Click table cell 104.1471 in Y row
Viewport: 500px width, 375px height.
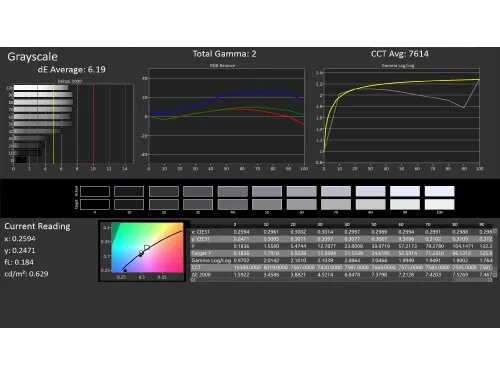point(463,246)
